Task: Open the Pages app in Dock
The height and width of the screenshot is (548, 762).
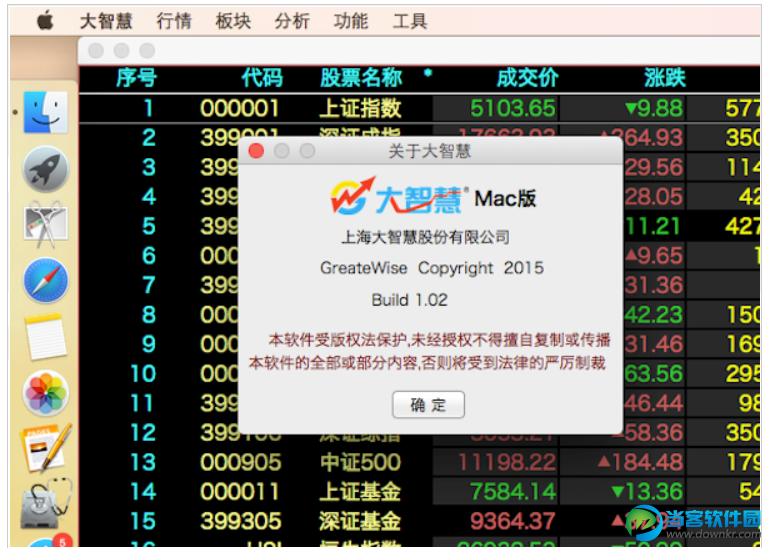Action: [x=46, y=447]
